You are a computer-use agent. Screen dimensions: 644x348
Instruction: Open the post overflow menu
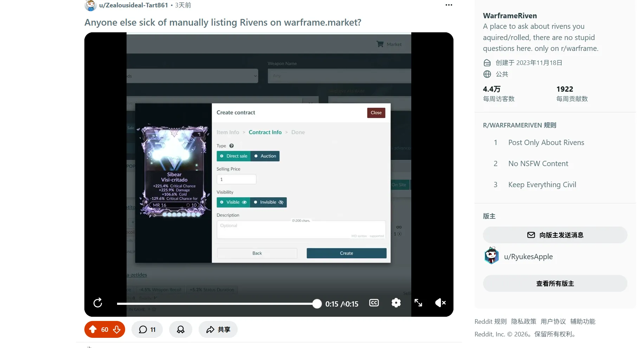448,5
